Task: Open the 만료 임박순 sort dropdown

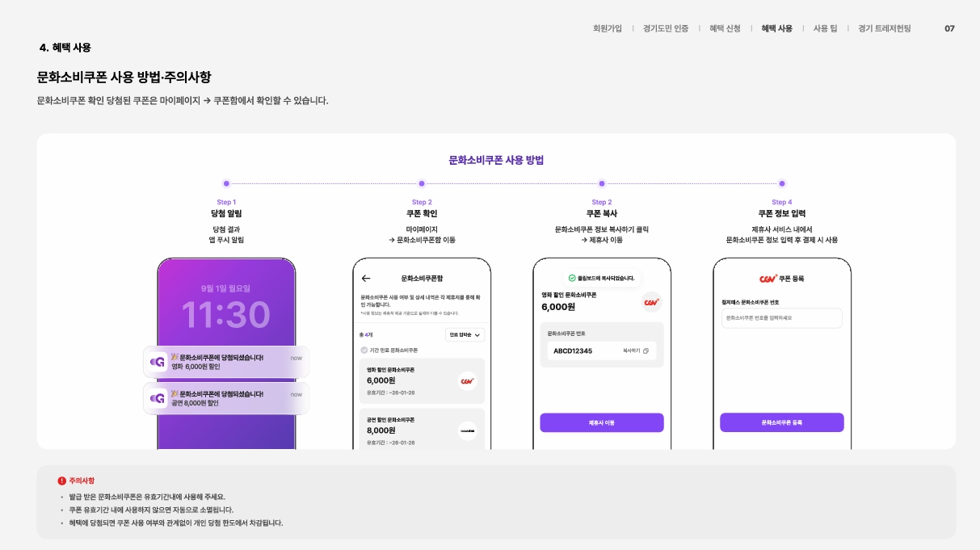Action: tap(465, 334)
